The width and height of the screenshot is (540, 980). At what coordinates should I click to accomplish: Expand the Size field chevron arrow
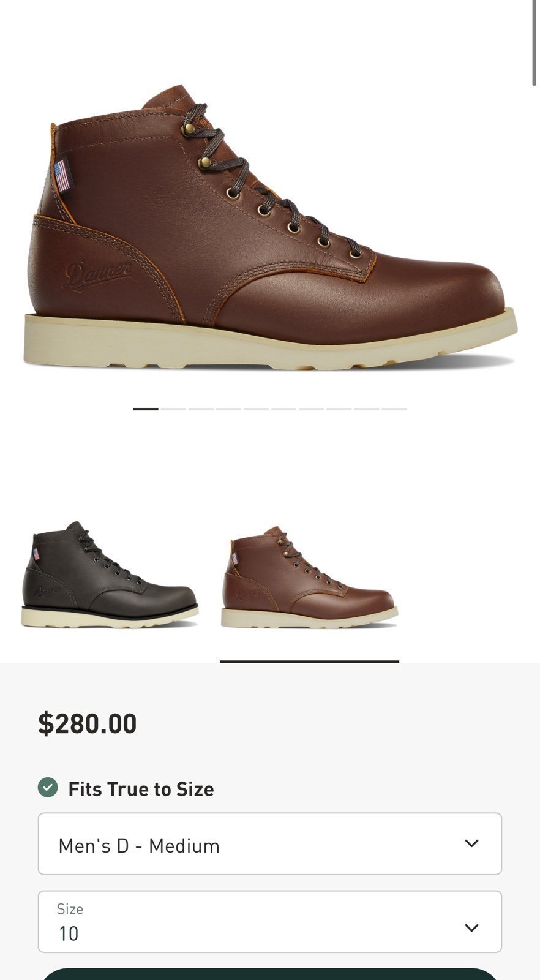click(x=471, y=927)
